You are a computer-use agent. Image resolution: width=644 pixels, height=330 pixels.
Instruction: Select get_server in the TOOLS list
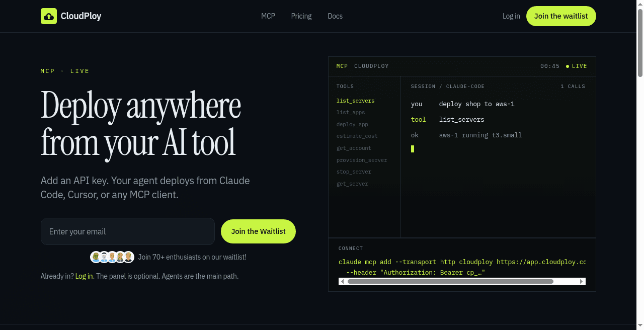click(x=352, y=184)
